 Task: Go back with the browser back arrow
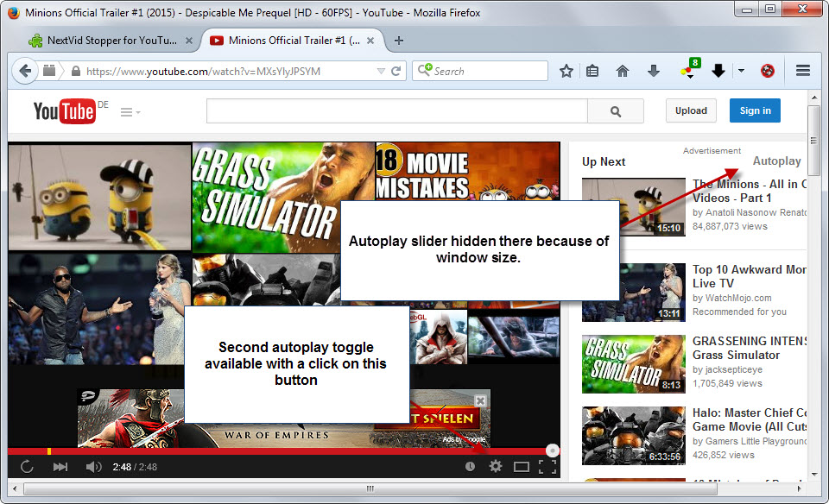(x=25, y=71)
